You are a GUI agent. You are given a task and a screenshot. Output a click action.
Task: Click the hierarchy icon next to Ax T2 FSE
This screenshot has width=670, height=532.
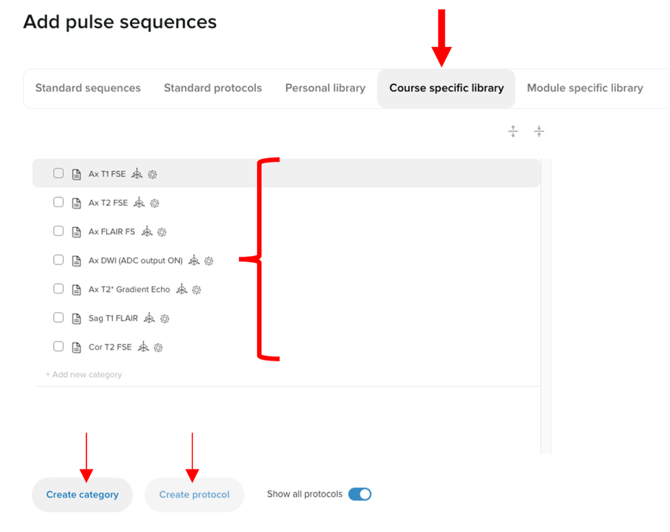[x=139, y=203]
